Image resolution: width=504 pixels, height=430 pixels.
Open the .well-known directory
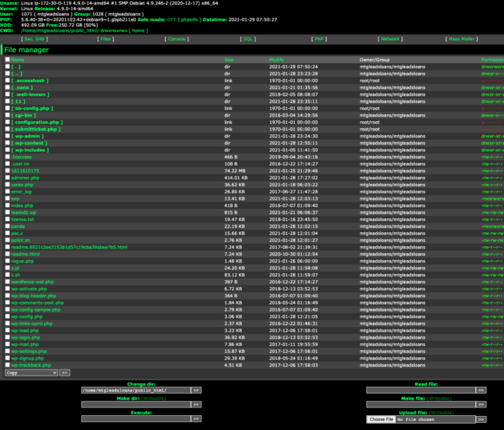click(30, 95)
